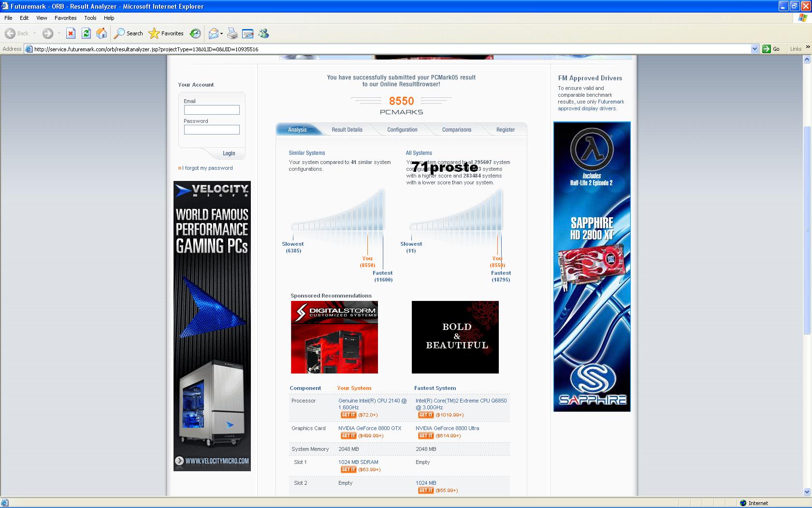Stop page loading with the red X

71,33
